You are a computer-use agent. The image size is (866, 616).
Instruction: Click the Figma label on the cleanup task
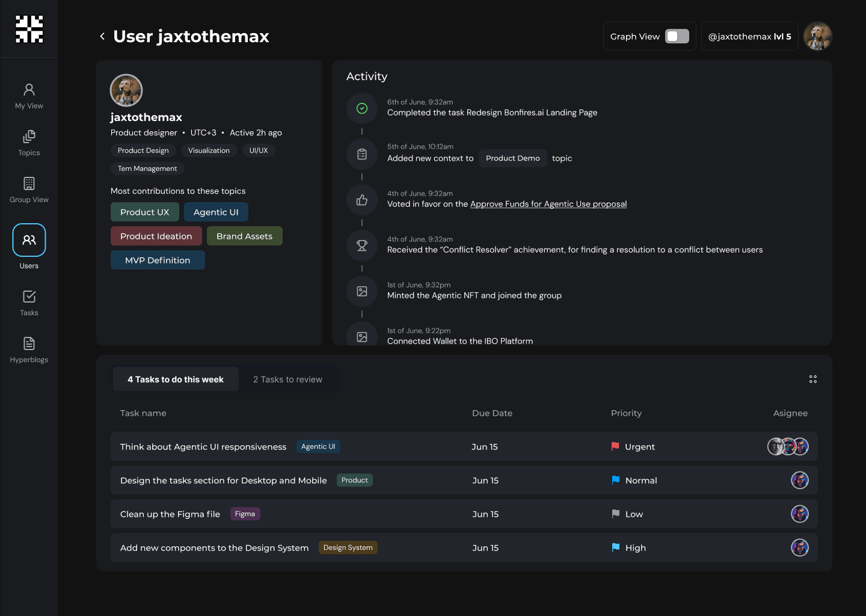pos(245,514)
